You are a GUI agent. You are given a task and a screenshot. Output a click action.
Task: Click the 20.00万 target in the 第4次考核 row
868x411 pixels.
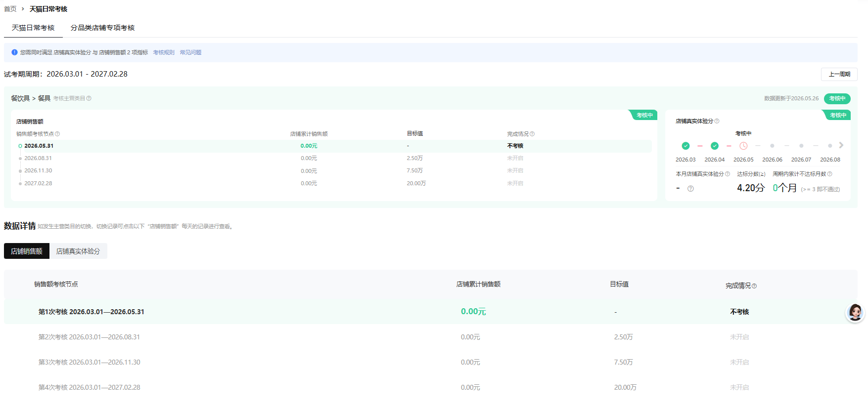625,387
